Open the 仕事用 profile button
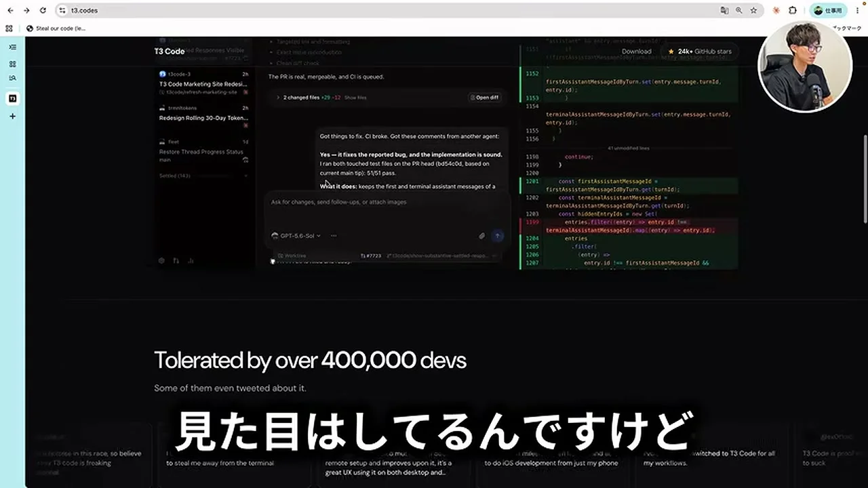The image size is (868, 488). point(829,11)
